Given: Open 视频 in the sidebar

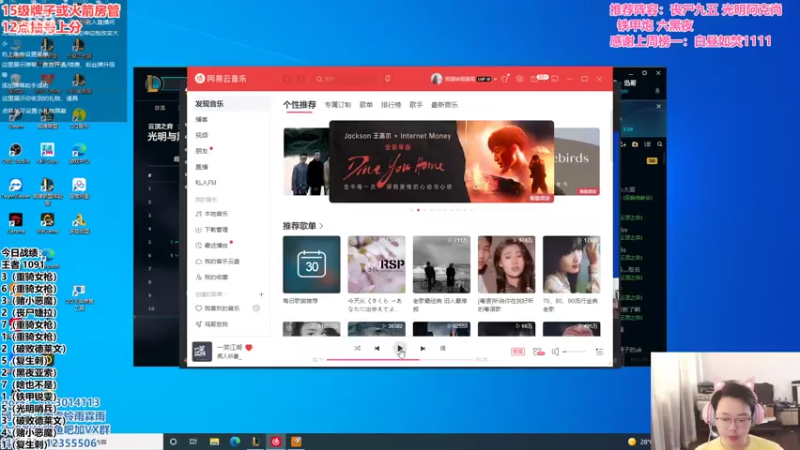Looking at the screenshot, I should click(x=202, y=135).
